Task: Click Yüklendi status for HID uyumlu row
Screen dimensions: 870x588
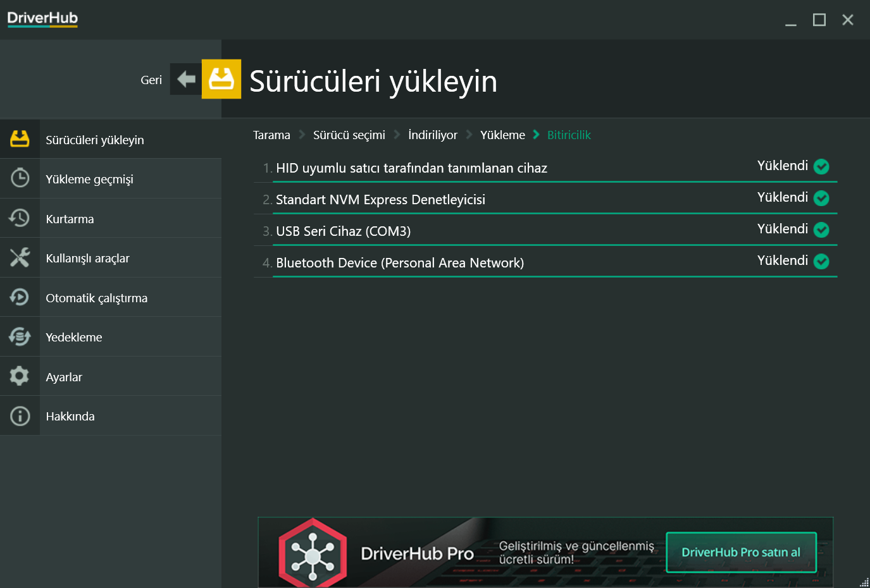Action: (x=783, y=166)
